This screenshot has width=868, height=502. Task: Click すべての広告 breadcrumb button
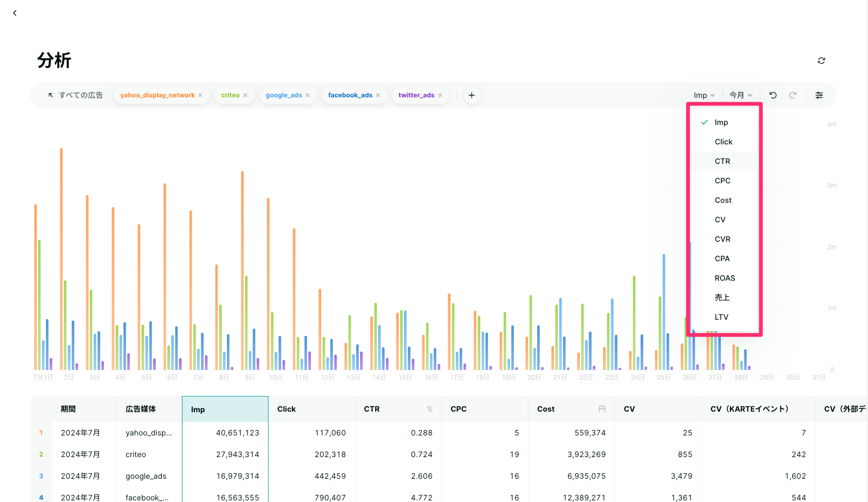pos(75,95)
